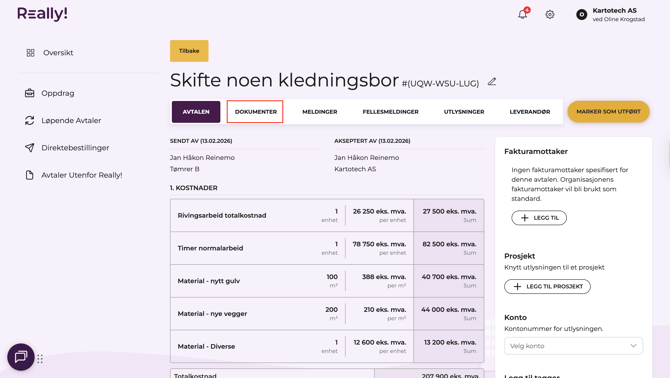Switch to the Fellesmeldinger tab

click(391, 112)
